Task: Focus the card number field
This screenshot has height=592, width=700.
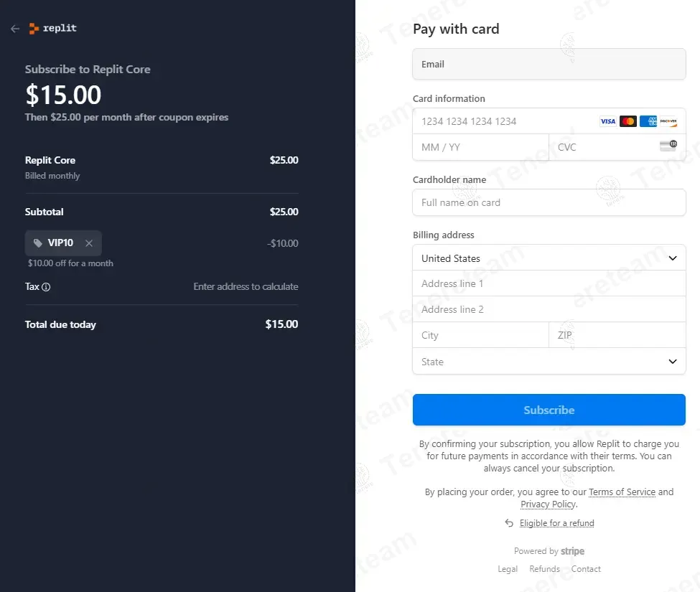Action: pos(503,121)
